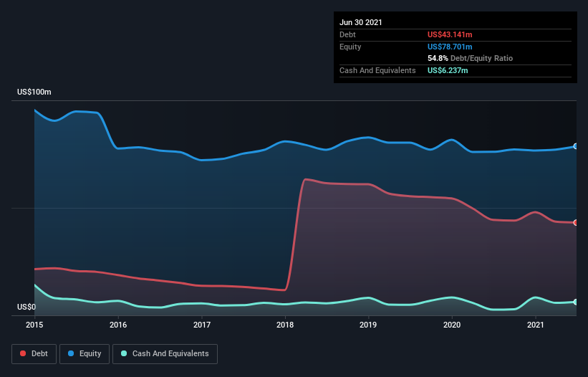Click the 2020 x-axis label
Image resolution: width=588 pixels, height=377 pixels.
pos(452,325)
